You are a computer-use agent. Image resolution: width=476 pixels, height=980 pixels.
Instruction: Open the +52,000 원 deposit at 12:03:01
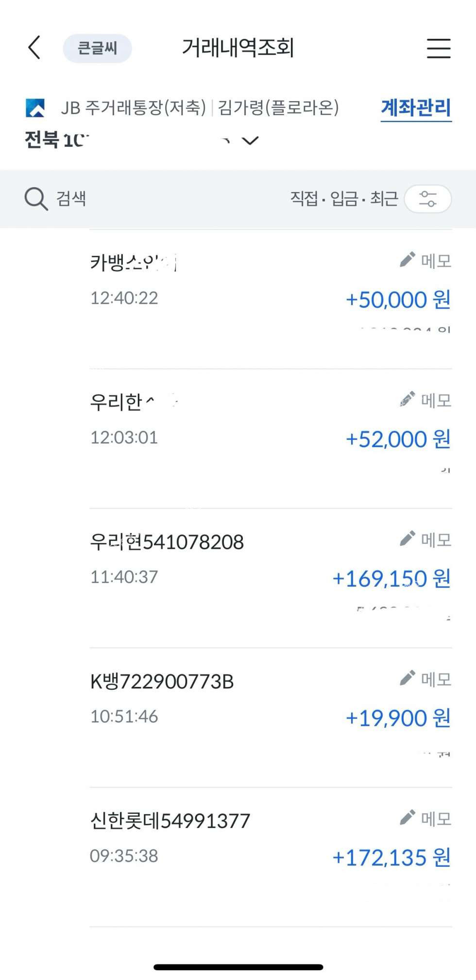(x=398, y=439)
